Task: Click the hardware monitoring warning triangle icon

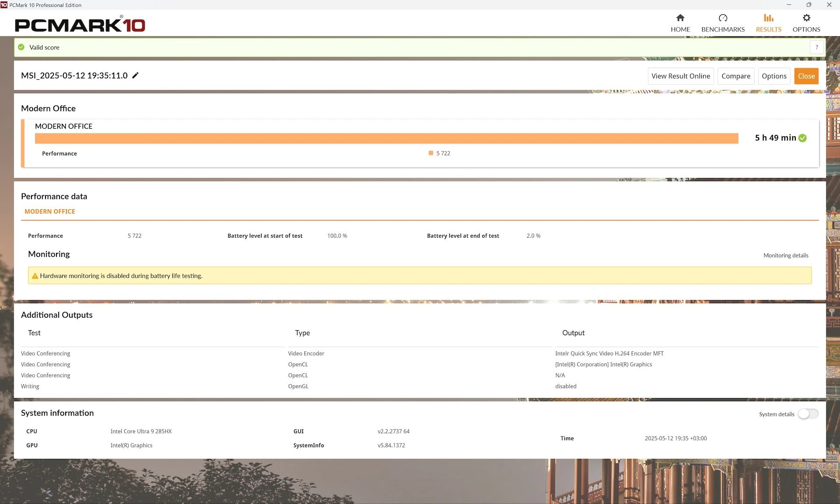Action: [x=35, y=276]
